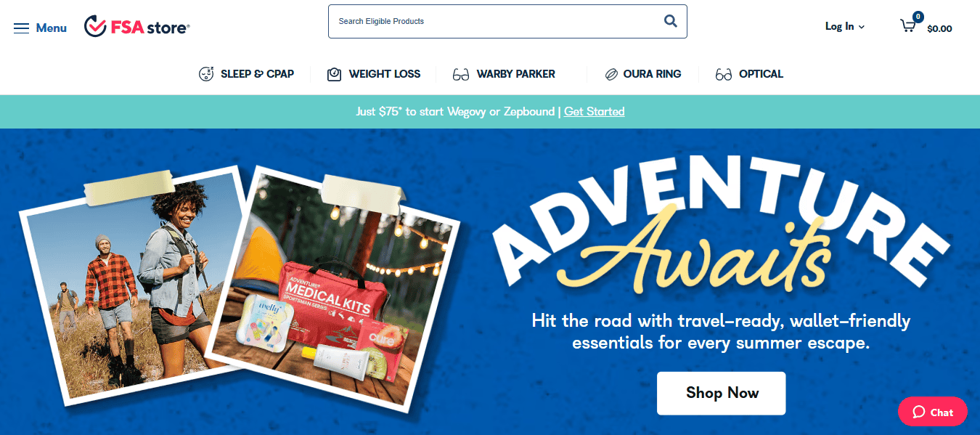Open the SLEEP & CPAP category
Screen dimensions: 980x435
click(x=257, y=74)
